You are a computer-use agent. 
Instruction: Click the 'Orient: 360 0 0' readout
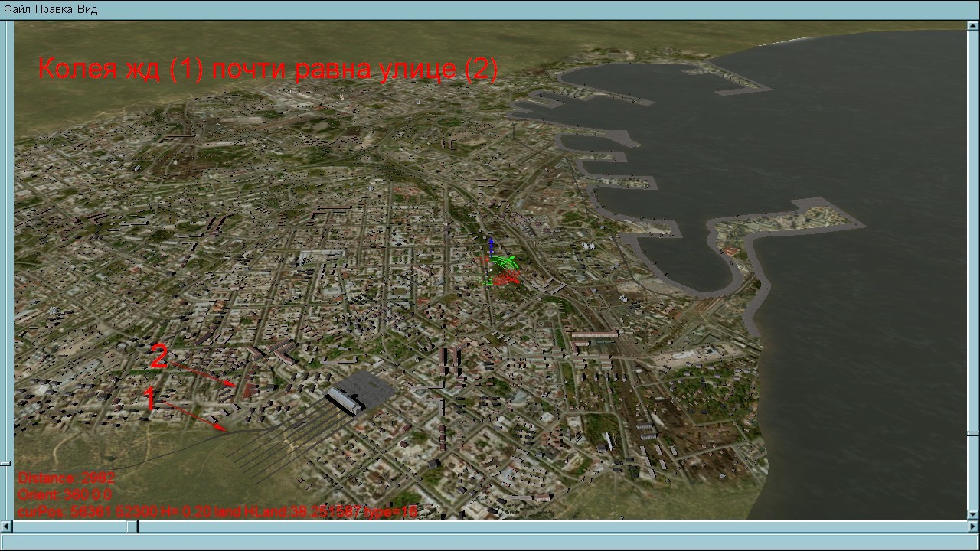coord(65,494)
